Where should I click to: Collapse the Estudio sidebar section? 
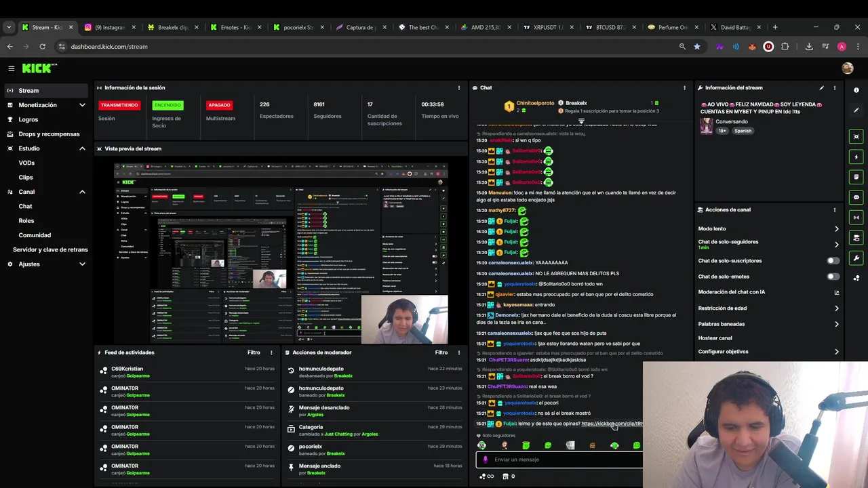tap(82, 148)
